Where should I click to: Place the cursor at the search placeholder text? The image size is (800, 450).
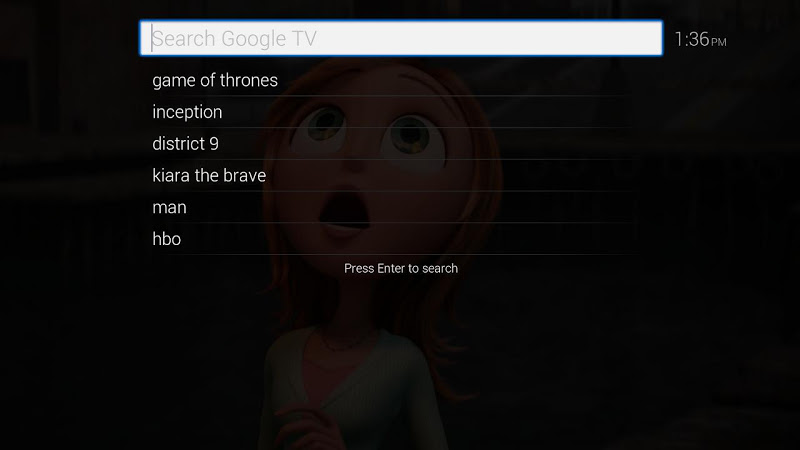(235, 39)
